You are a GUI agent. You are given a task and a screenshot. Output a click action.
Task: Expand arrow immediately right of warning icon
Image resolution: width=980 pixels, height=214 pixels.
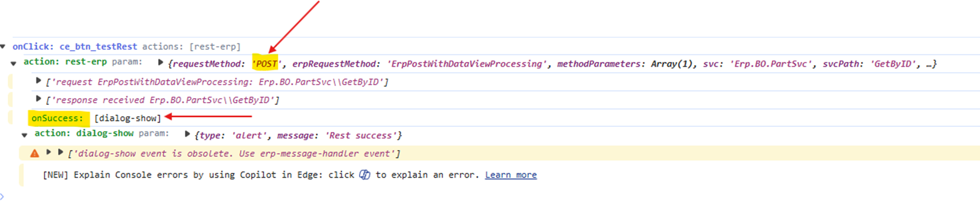[x=48, y=152]
